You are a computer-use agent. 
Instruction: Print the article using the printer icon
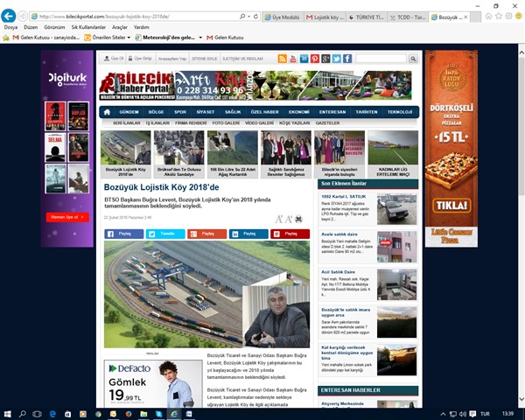298,219
